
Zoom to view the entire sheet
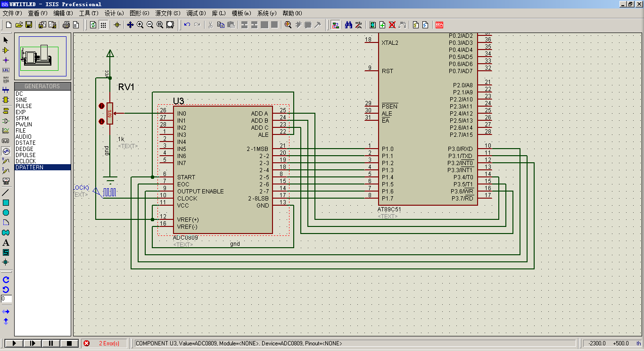click(160, 25)
